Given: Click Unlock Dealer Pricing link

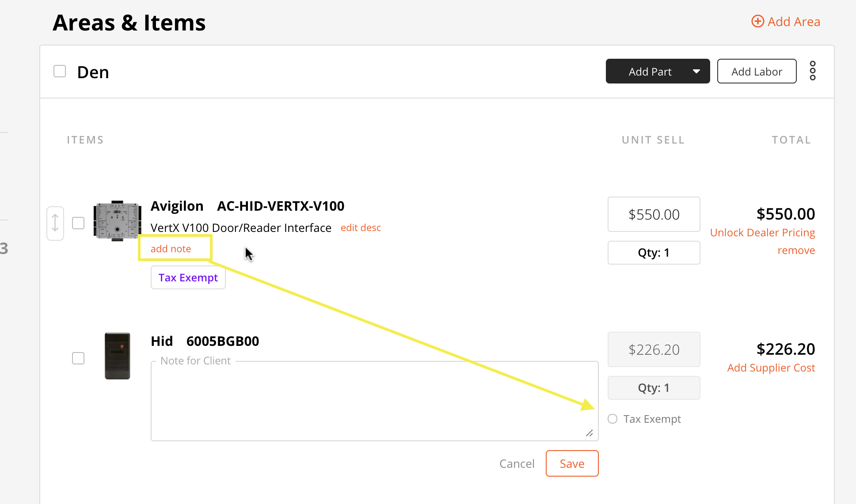Looking at the screenshot, I should click(762, 232).
